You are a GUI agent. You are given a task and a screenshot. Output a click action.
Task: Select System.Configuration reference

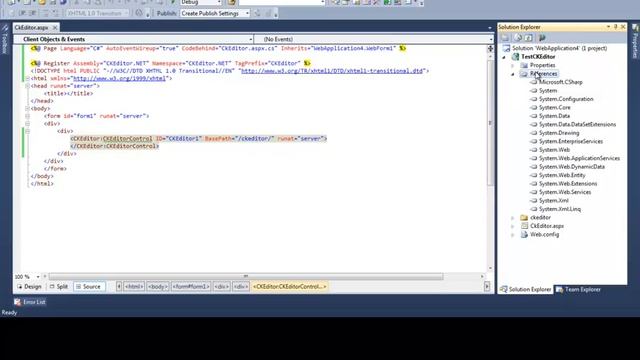coord(566,99)
